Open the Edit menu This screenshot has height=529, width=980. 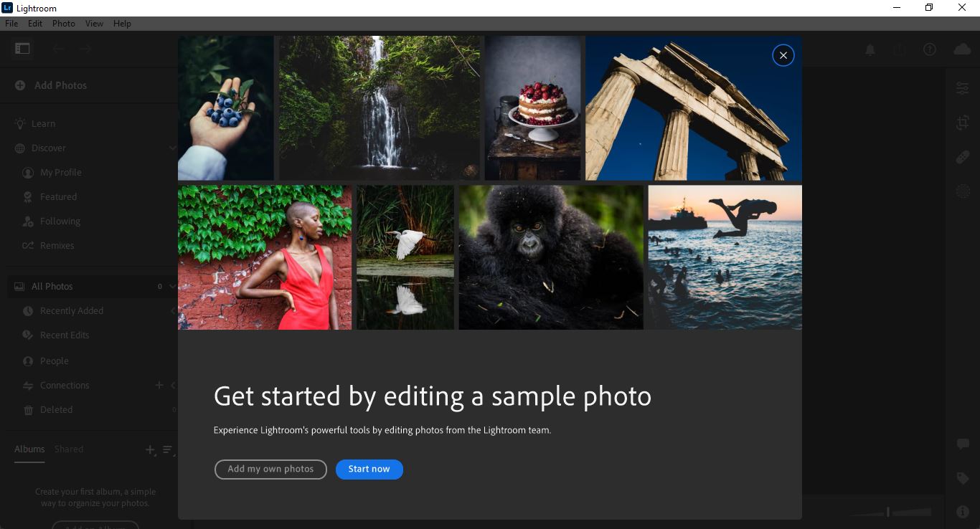coord(35,24)
